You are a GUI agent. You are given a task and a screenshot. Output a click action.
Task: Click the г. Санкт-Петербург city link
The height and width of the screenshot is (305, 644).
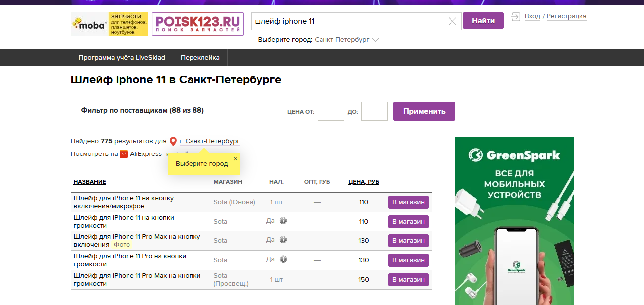point(209,141)
